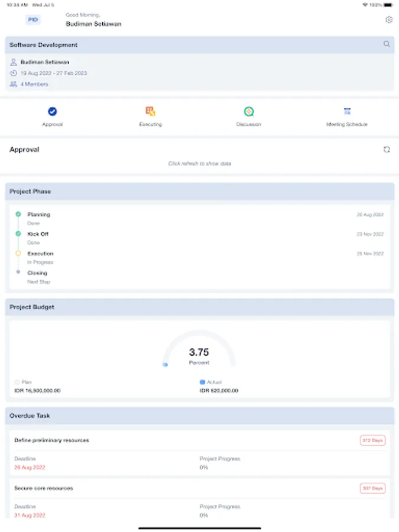Refresh the Approval data
This screenshot has width=399, height=532.
tap(387, 150)
